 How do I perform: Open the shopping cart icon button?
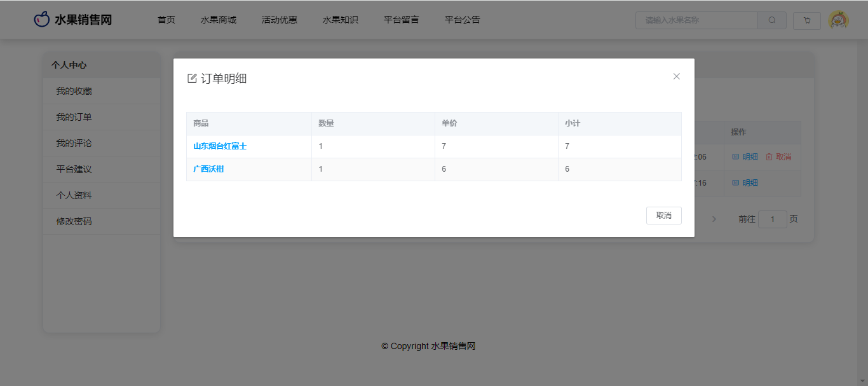point(807,20)
